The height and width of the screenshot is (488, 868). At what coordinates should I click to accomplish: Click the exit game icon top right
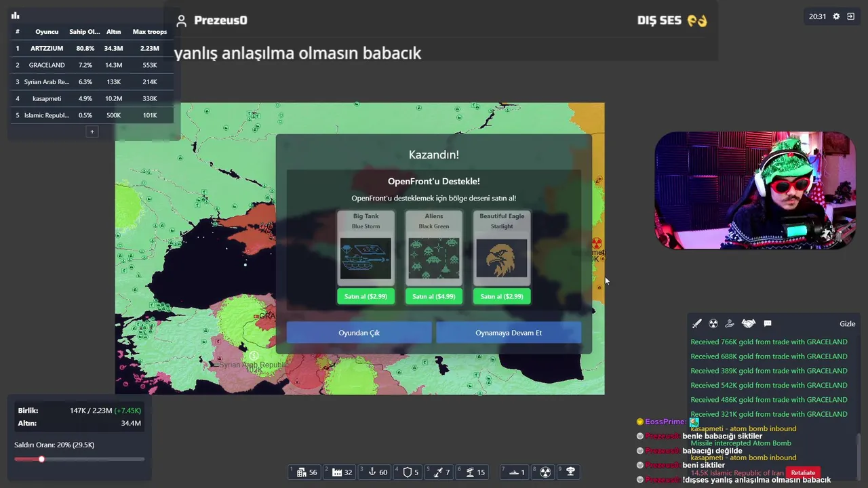tap(850, 16)
